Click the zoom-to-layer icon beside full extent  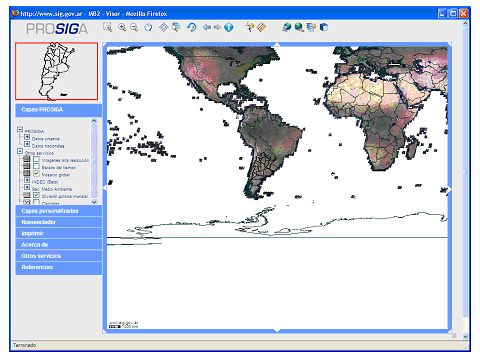(x=176, y=27)
